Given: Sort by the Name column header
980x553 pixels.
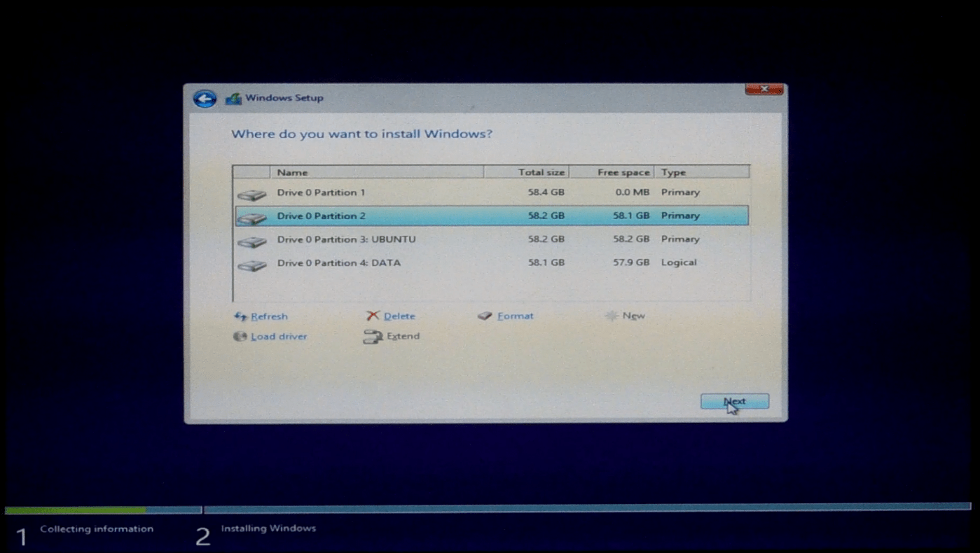Looking at the screenshot, I should point(376,172).
